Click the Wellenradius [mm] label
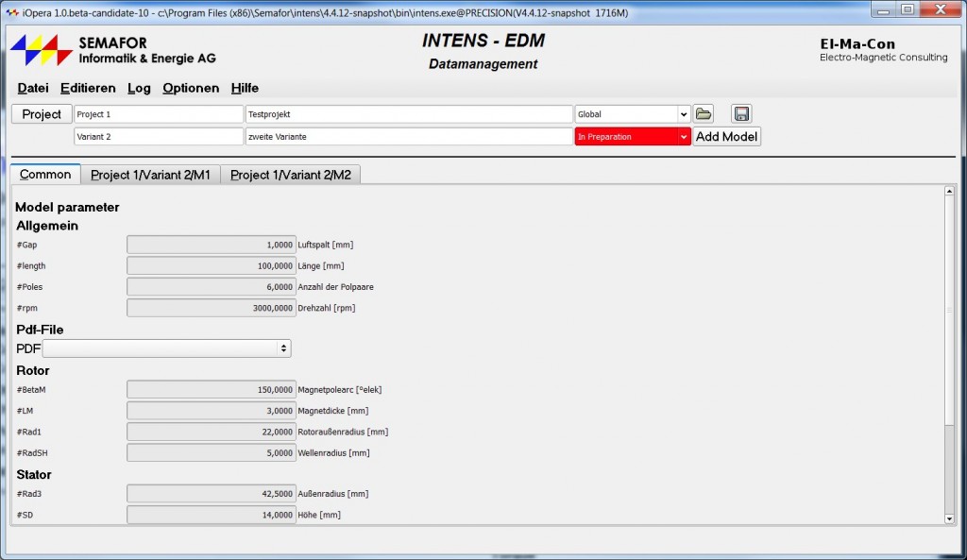 333,452
